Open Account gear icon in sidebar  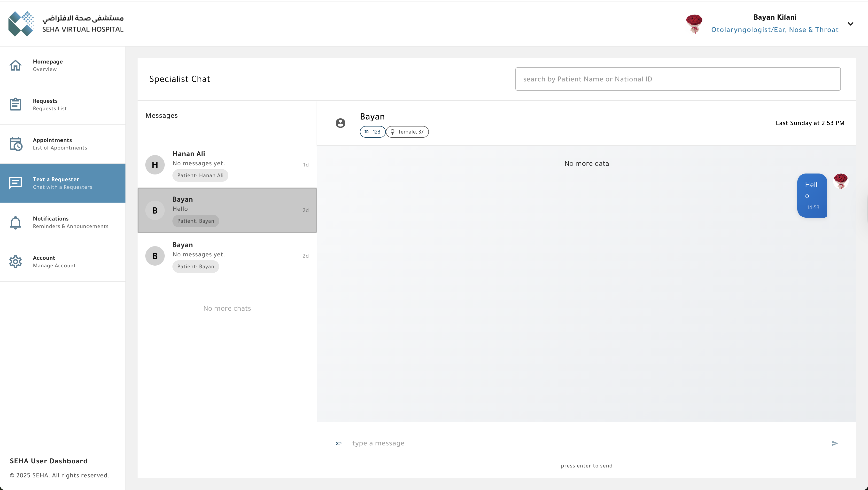pos(15,262)
